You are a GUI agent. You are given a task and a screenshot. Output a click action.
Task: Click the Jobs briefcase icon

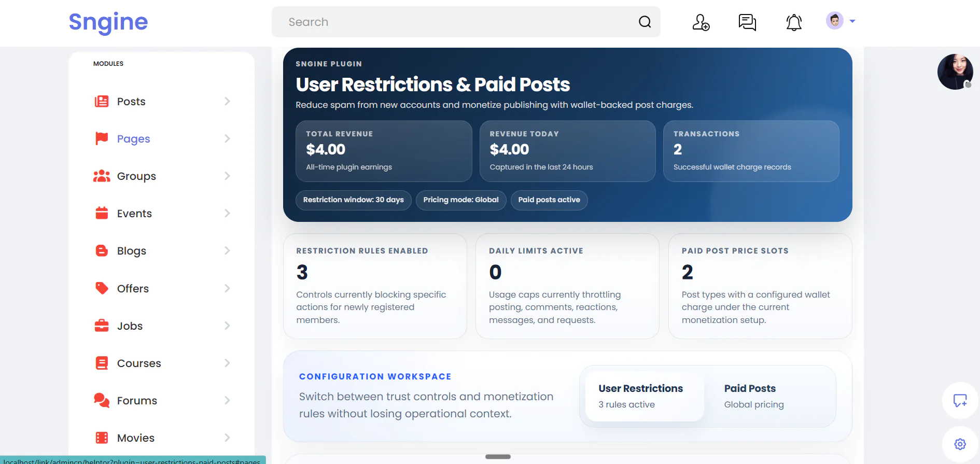click(x=102, y=326)
